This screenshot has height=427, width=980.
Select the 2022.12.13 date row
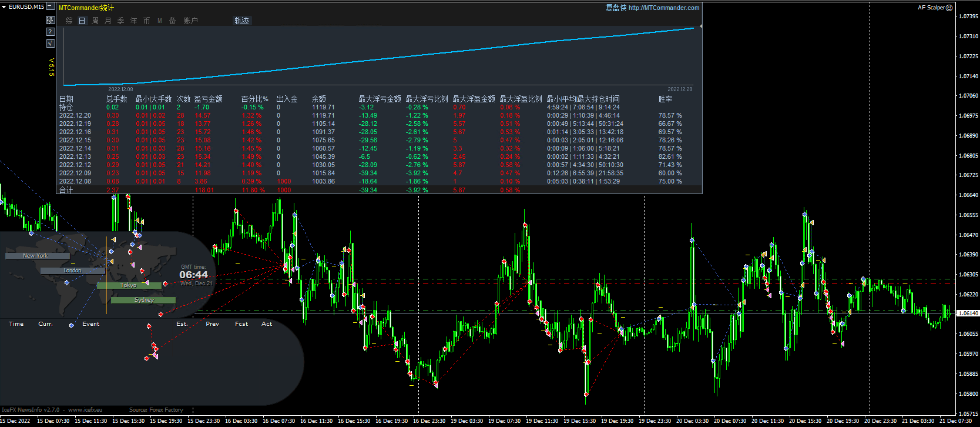(x=75, y=156)
